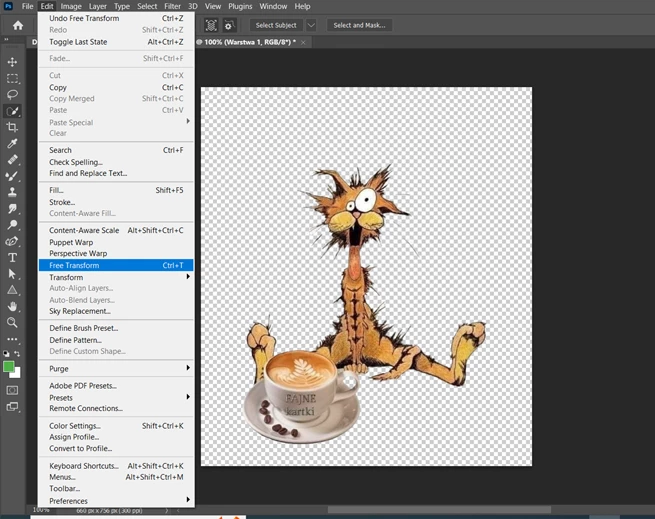The width and height of the screenshot is (655, 519).
Task: Open Keyboard Shortcuts entry
Action: click(116, 466)
